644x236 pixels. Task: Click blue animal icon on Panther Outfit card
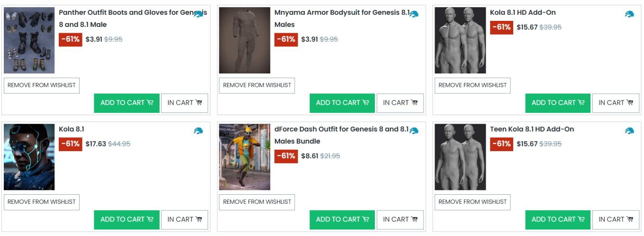[199, 14]
